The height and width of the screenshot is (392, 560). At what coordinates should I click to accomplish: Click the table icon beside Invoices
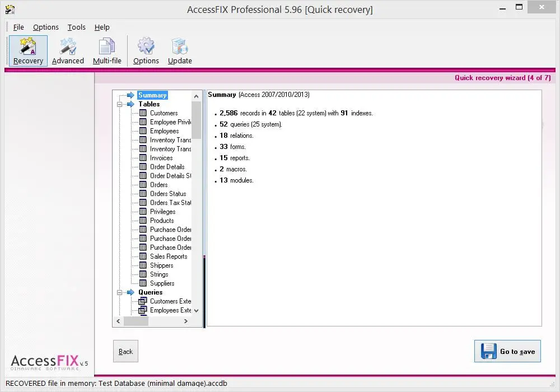tap(143, 157)
